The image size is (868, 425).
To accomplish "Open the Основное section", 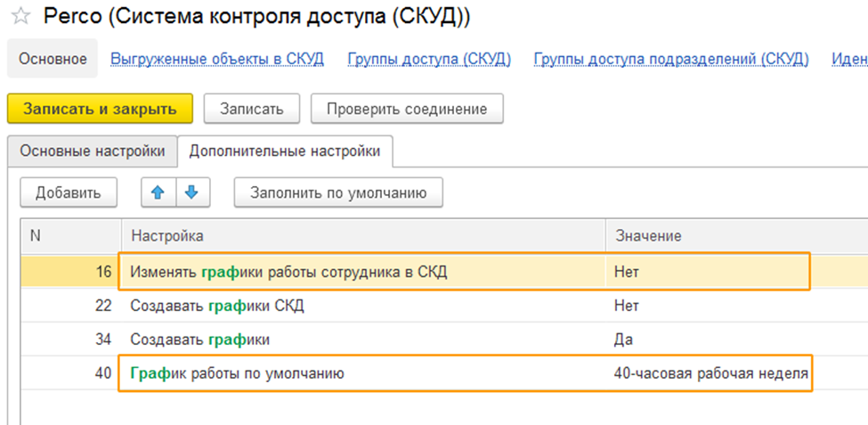I will [x=53, y=59].
